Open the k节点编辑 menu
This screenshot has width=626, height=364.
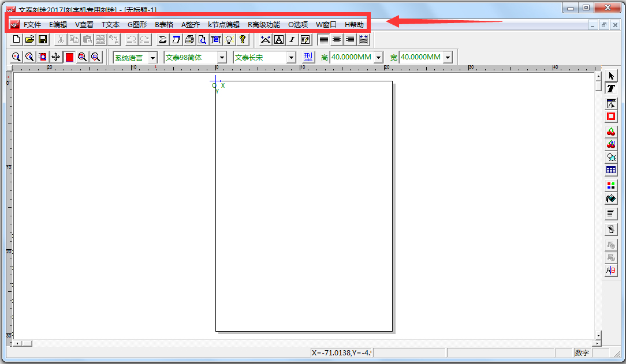(223, 25)
